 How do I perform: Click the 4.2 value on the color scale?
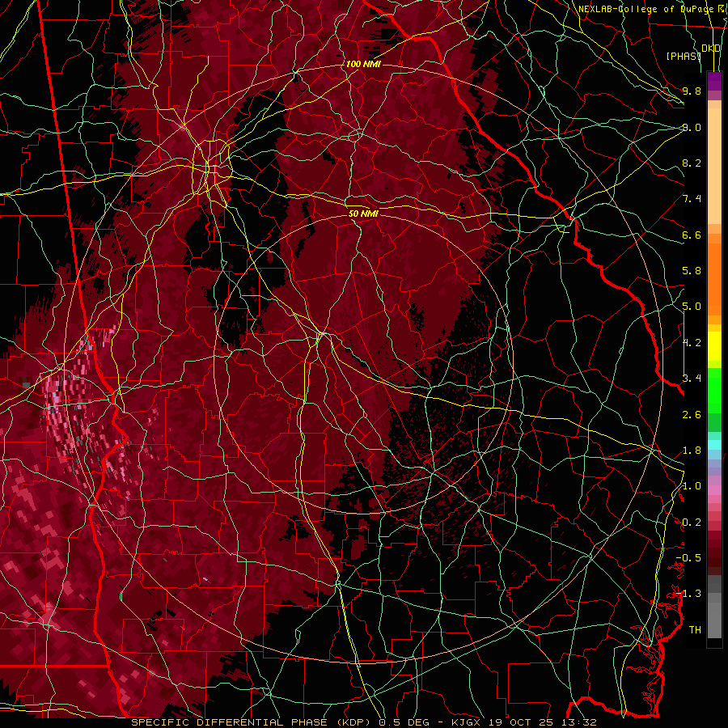coord(692,343)
